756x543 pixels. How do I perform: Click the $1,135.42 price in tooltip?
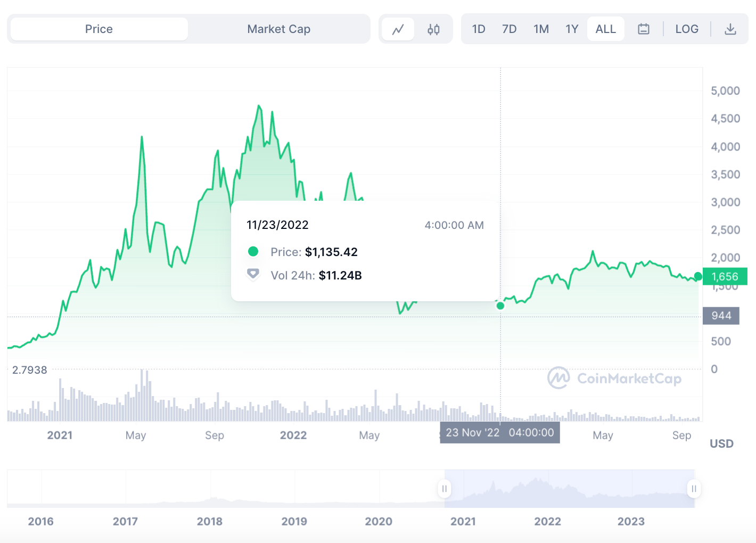point(331,252)
